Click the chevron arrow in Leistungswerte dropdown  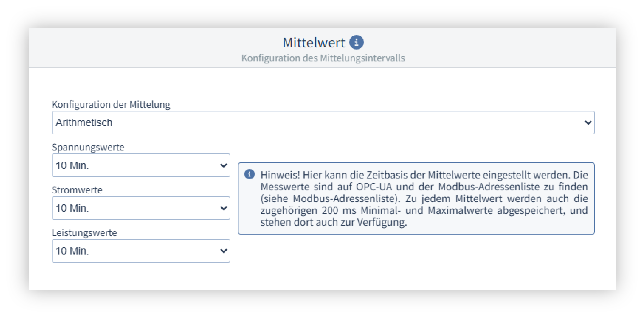click(223, 250)
